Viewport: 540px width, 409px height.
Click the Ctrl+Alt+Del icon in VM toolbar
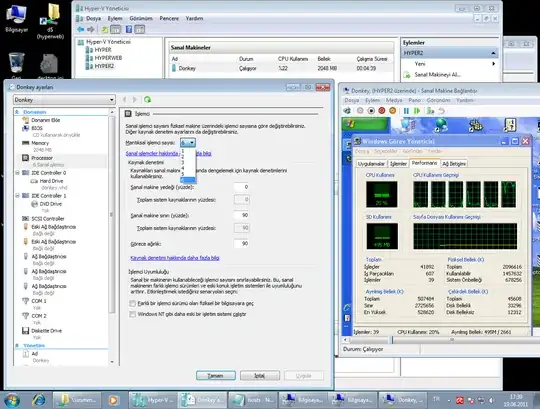(347, 111)
